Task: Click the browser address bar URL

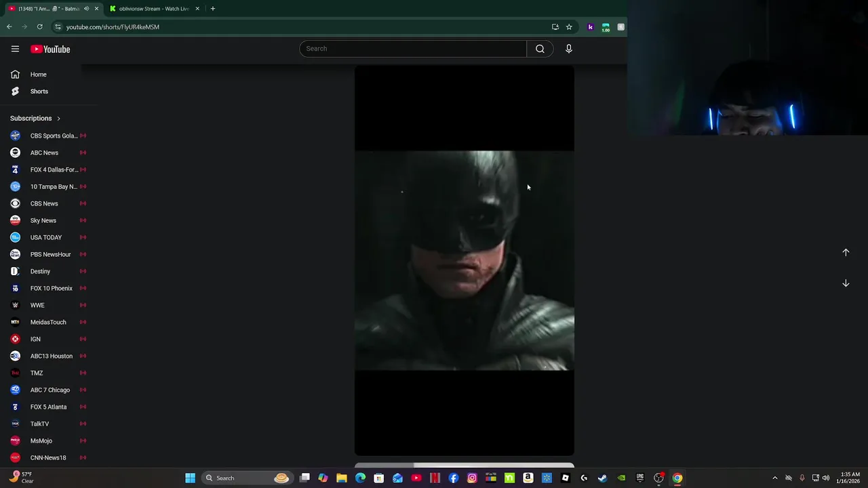Action: [113, 27]
